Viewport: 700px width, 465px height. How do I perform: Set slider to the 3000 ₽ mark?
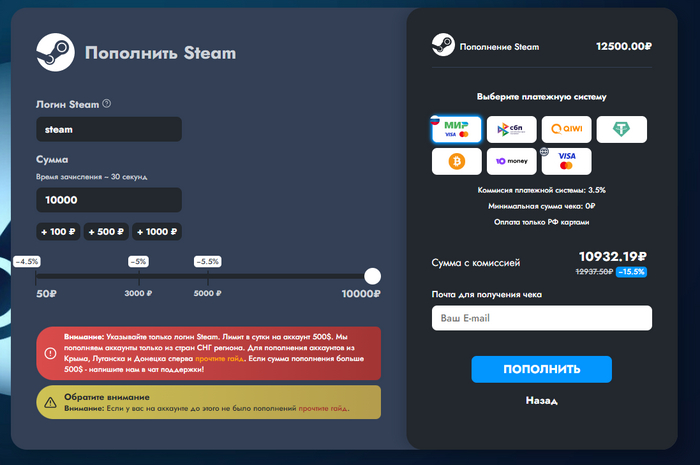click(x=139, y=277)
